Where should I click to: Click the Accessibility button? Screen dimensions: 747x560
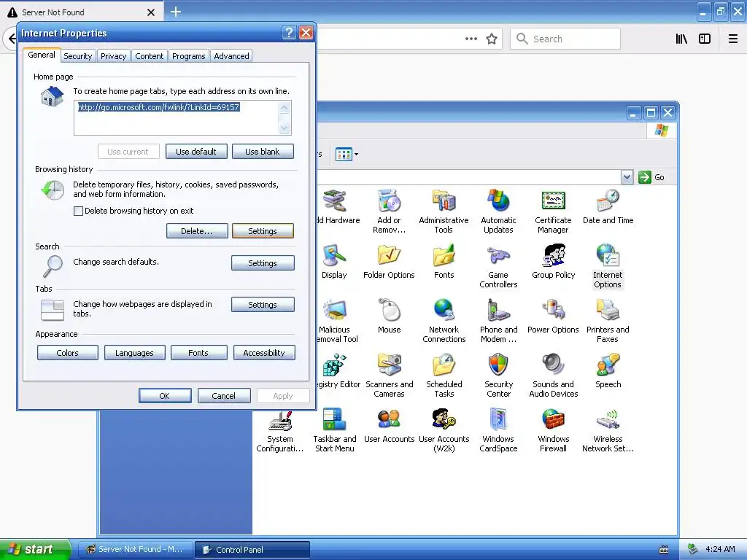[x=264, y=353]
